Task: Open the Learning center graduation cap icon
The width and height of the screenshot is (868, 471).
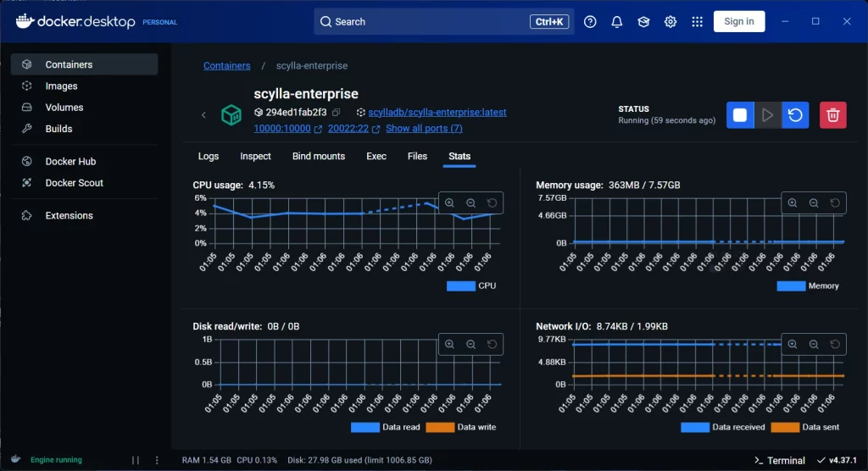Action: pos(643,21)
